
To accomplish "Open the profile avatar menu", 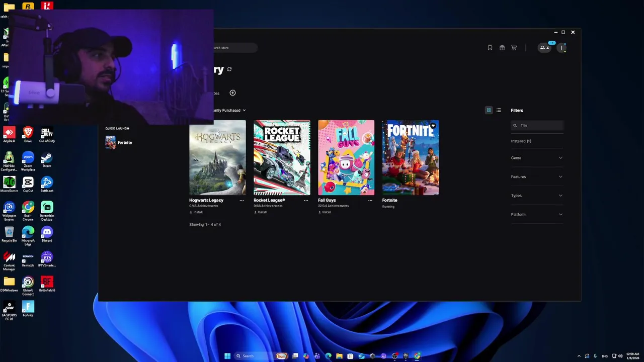I will point(561,48).
